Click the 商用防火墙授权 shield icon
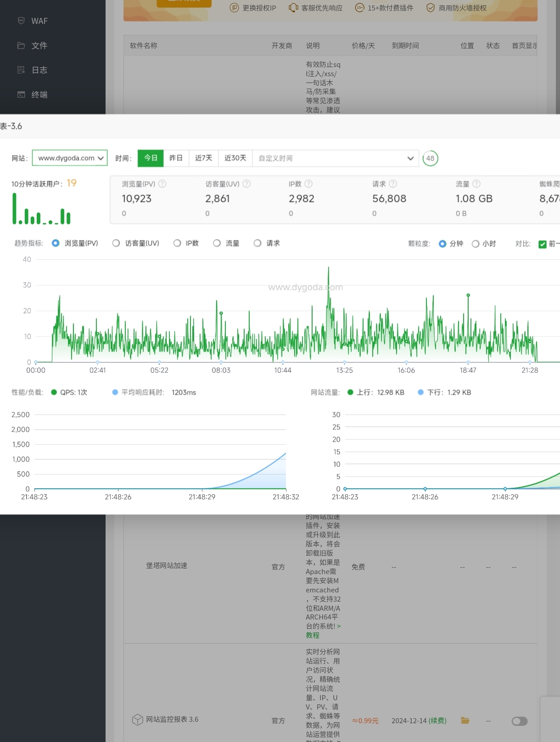Viewport: 560px width, 742px height. coord(431,8)
